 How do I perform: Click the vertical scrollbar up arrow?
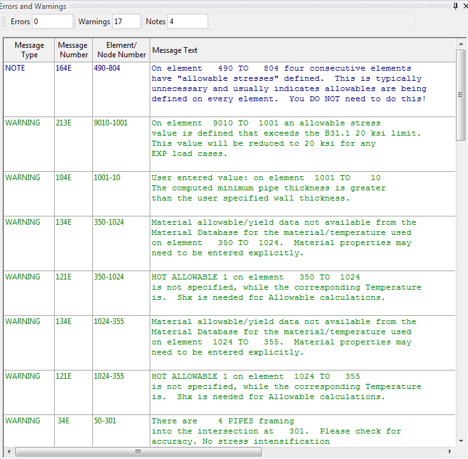pyautogui.click(x=461, y=44)
